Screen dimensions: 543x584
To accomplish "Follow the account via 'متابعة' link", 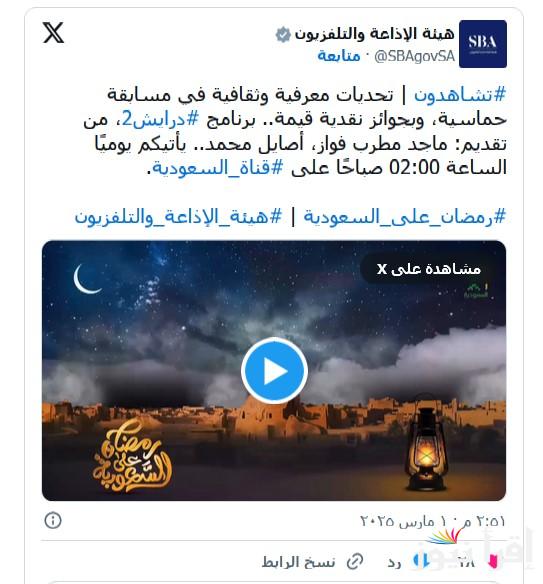I will pyautogui.click(x=339, y=56).
